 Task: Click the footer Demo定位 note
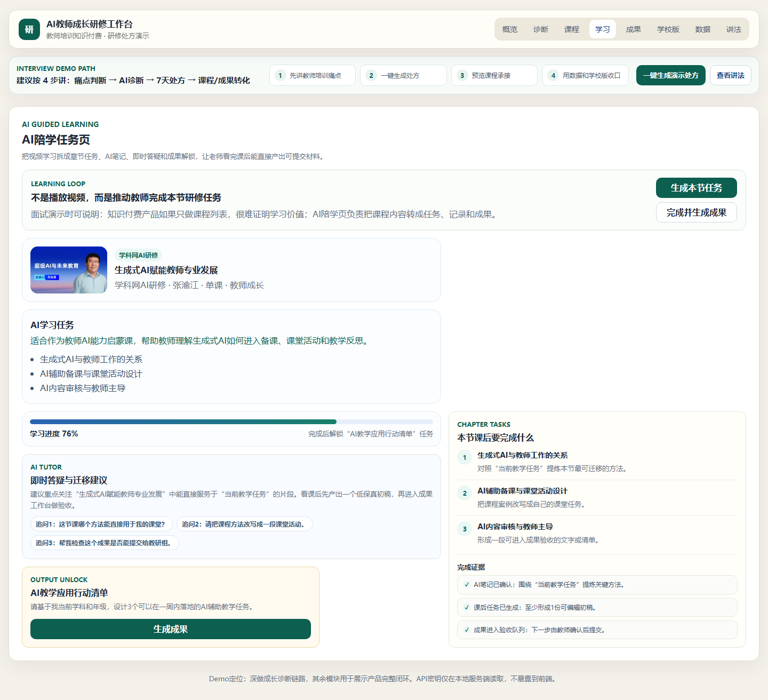(x=383, y=679)
